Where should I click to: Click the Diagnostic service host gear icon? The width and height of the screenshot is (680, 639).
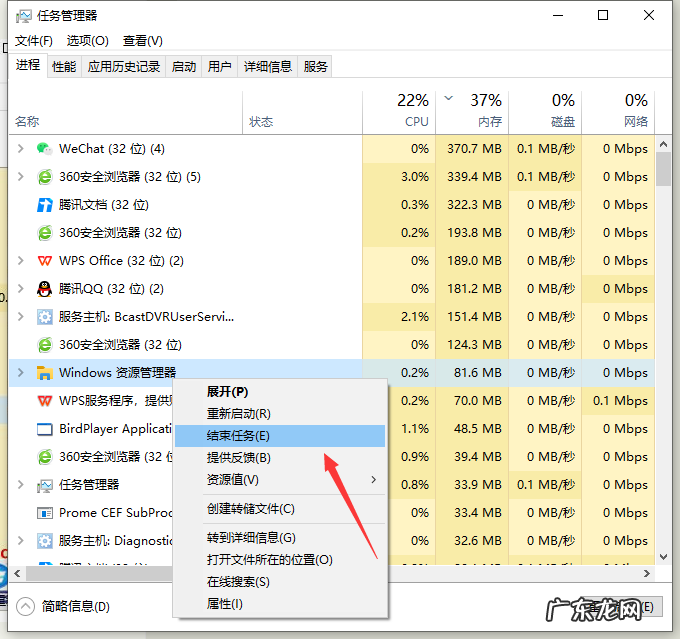(44, 541)
